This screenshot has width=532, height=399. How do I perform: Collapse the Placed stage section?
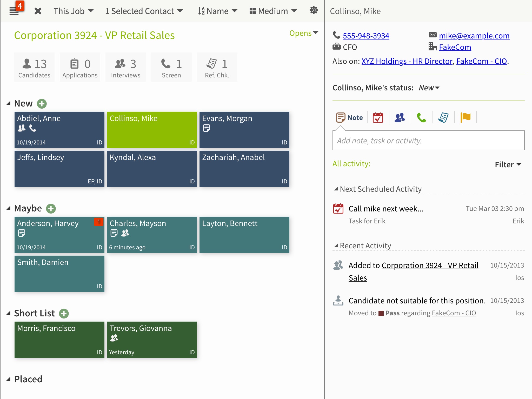[x=8, y=379]
